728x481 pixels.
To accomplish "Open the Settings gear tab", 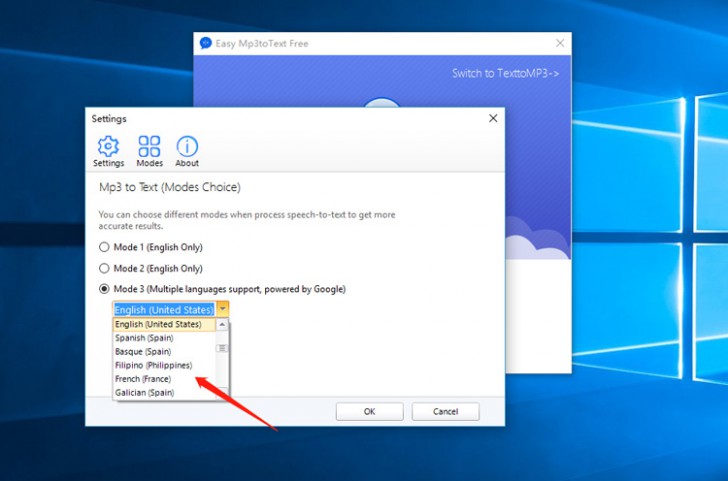I will [108, 151].
